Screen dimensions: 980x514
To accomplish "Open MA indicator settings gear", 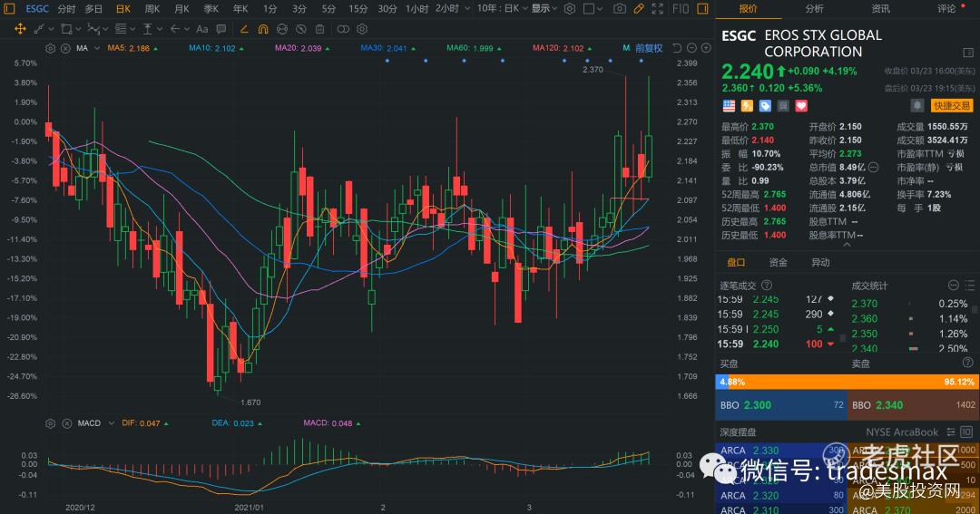I will pos(51,48).
